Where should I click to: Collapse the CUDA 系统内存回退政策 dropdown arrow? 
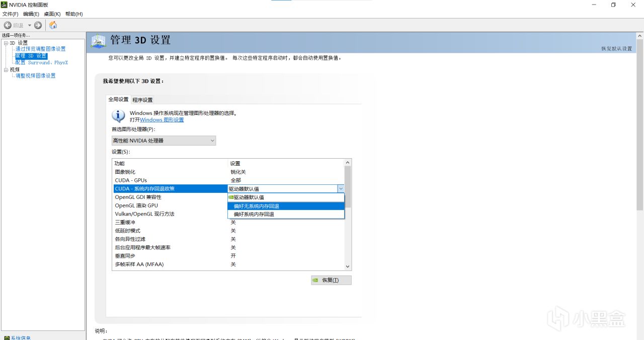coord(341,189)
